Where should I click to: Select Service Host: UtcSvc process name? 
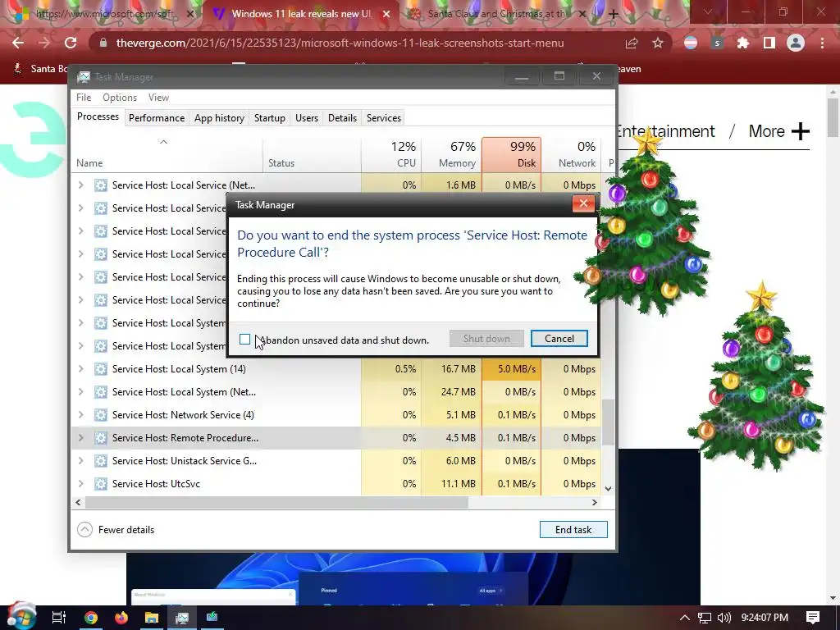coord(156,484)
